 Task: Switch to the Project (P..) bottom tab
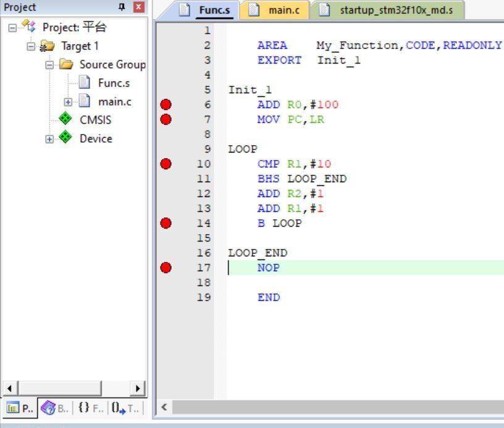[x=19, y=408]
